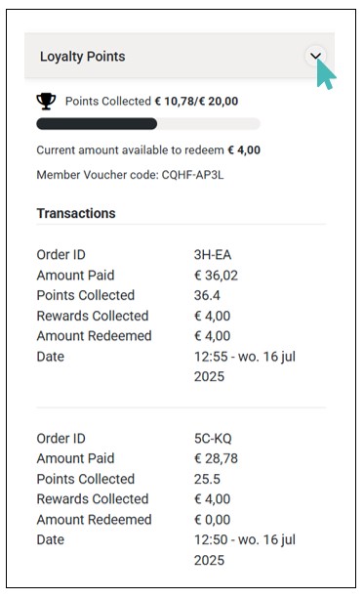Click Points Collected value 25.5

pyautogui.click(x=207, y=479)
